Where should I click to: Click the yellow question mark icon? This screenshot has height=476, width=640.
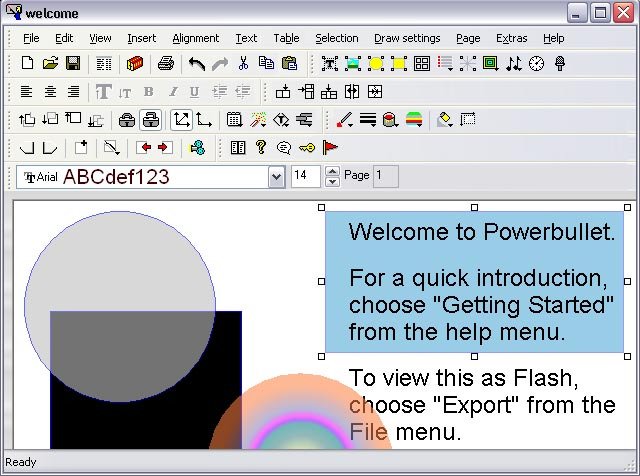(x=261, y=147)
